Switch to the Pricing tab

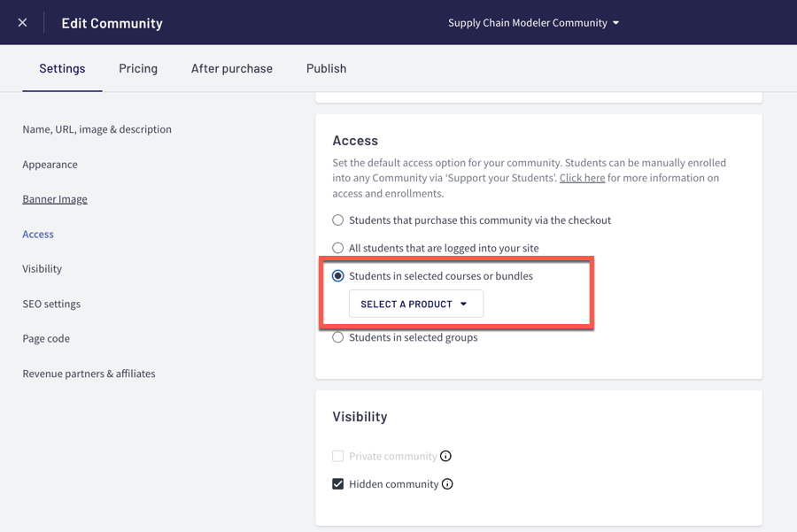[138, 68]
